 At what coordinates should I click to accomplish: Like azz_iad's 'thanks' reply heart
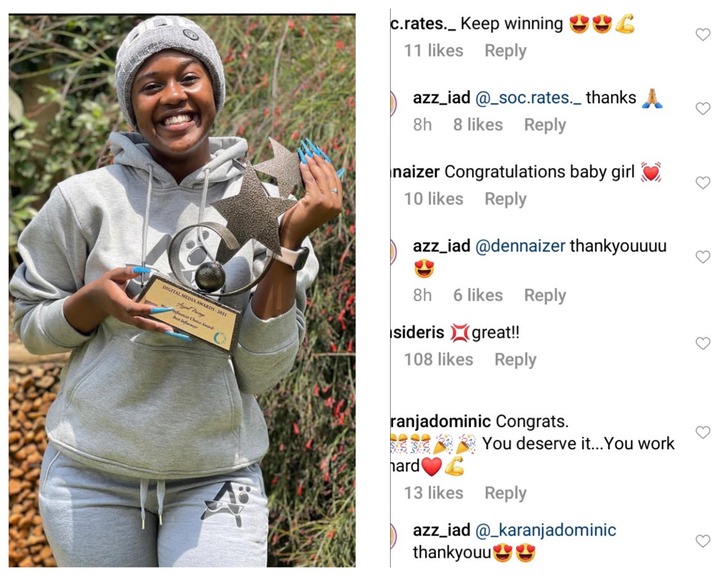tap(703, 108)
